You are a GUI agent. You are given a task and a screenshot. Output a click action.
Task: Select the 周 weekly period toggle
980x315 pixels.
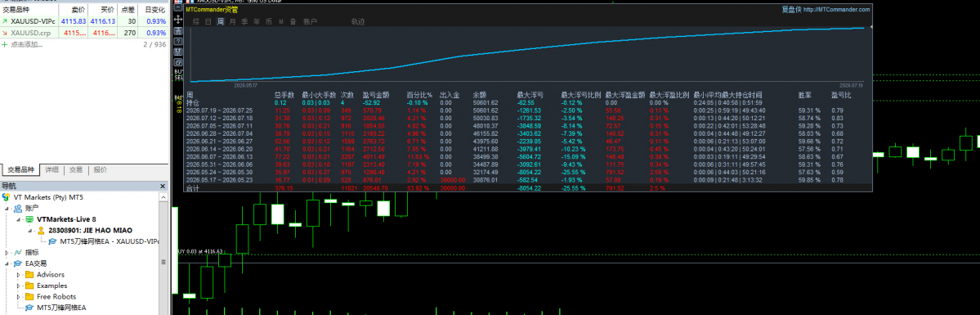(x=221, y=21)
